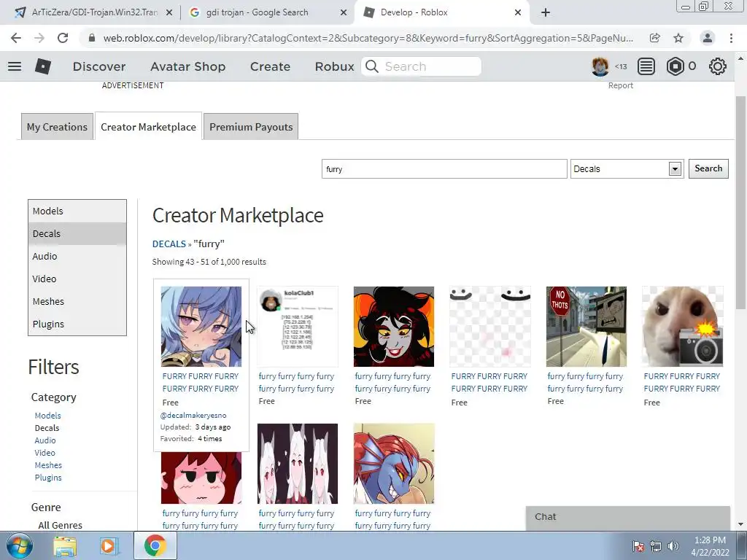Click the browser address bar URL
This screenshot has height=560, width=747.
[368, 38]
